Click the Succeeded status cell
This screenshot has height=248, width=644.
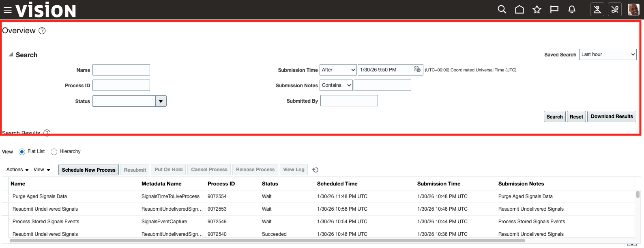pos(274,234)
